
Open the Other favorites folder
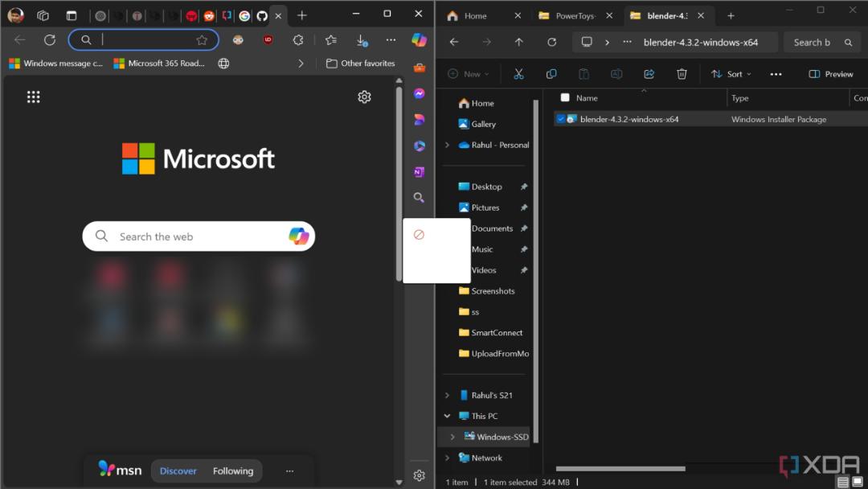point(360,63)
